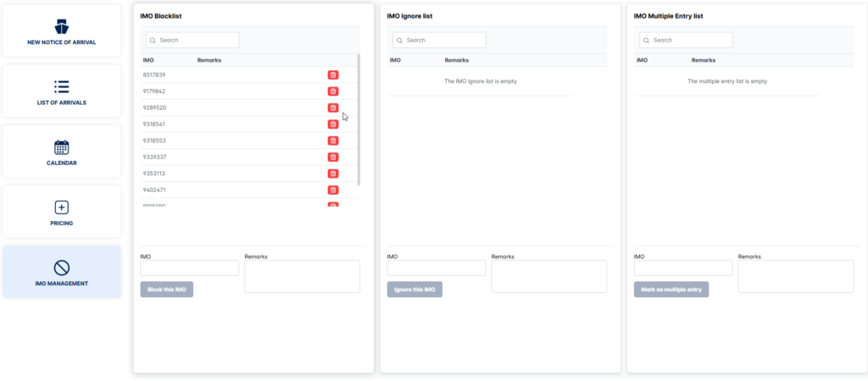Remove IMO 9289520 using its trash icon
This screenshot has width=868, height=381.
tap(333, 108)
